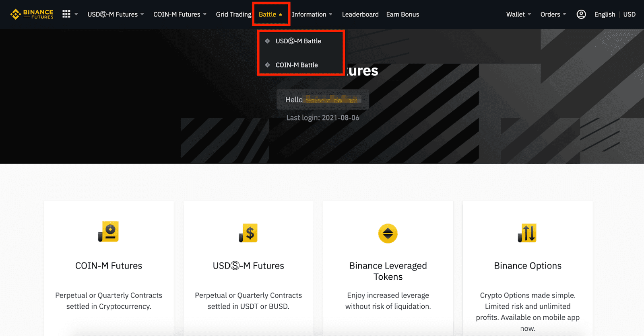Expand the apps grid dropdown arrow
Viewport: 644px width, 336px height.
pos(76,14)
